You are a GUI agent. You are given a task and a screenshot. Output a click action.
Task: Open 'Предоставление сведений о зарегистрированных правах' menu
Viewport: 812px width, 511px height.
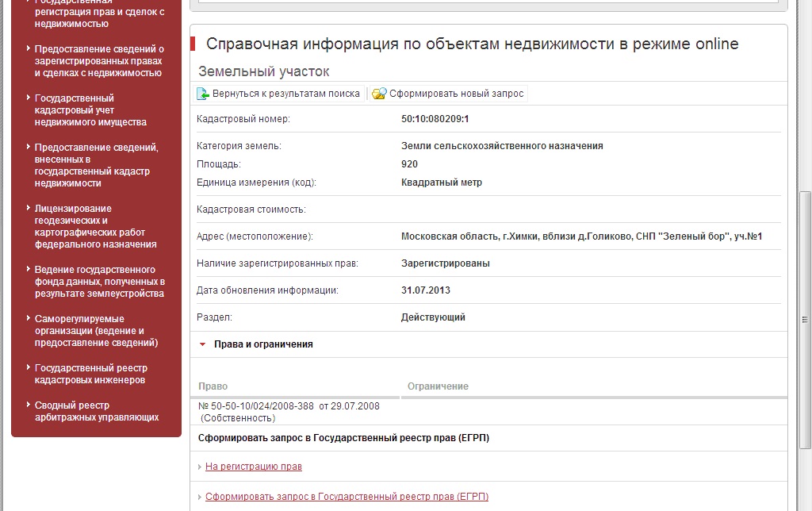pyautogui.click(x=99, y=61)
